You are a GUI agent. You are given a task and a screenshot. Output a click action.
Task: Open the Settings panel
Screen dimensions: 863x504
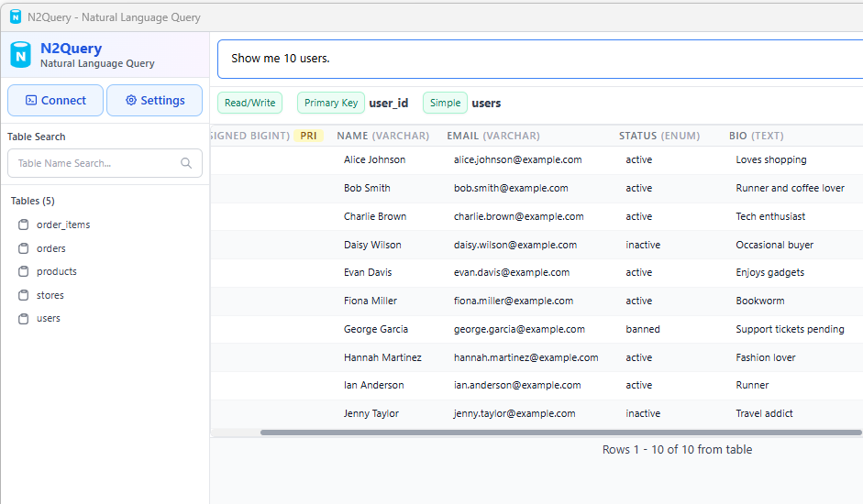point(155,100)
